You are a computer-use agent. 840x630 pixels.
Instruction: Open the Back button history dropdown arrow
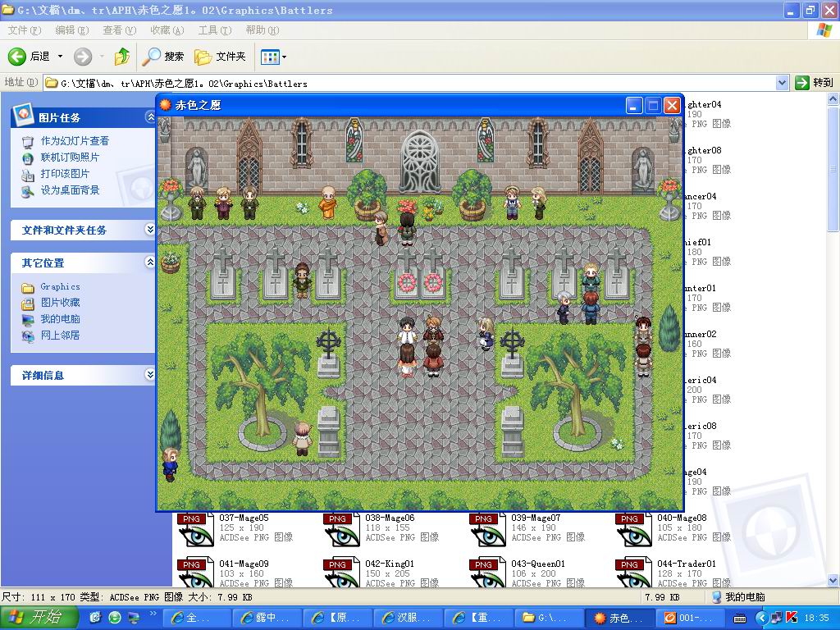coord(60,57)
